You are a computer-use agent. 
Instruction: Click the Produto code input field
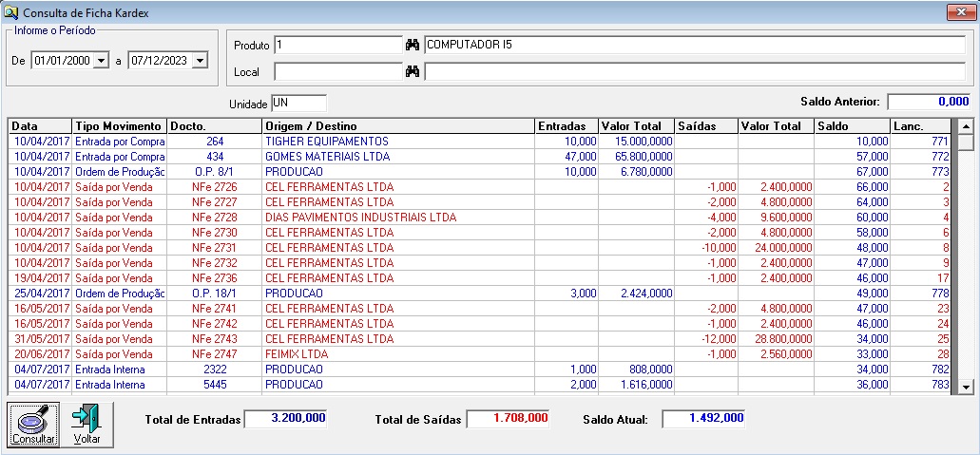click(338, 45)
